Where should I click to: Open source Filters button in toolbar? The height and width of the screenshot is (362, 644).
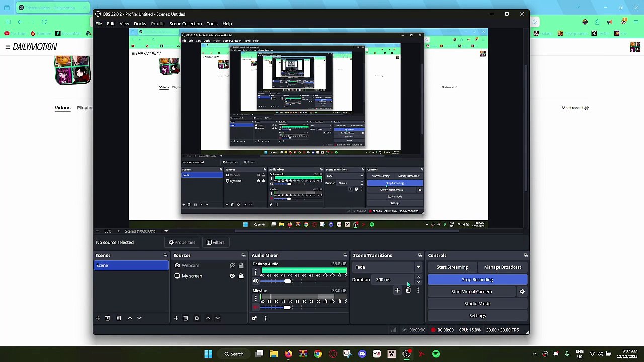pos(215,242)
